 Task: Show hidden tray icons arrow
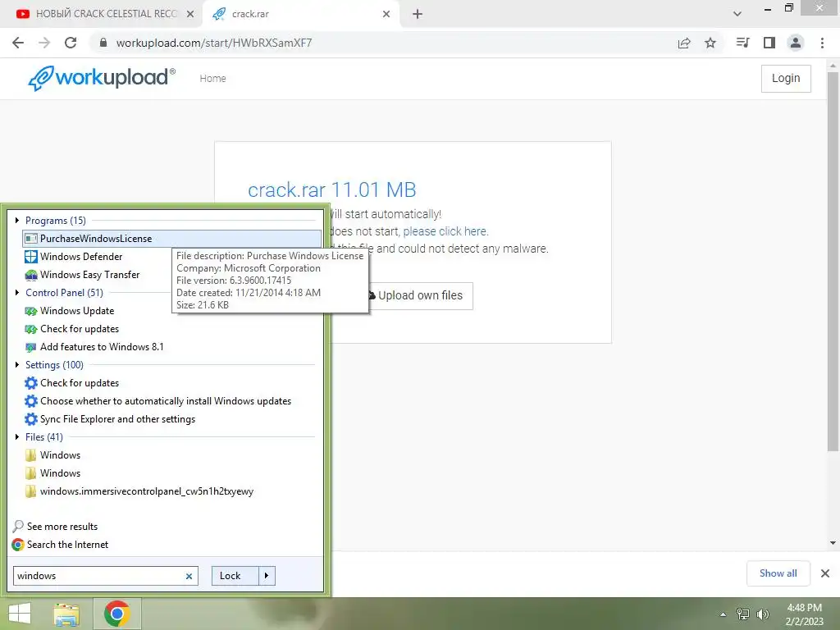coord(723,614)
